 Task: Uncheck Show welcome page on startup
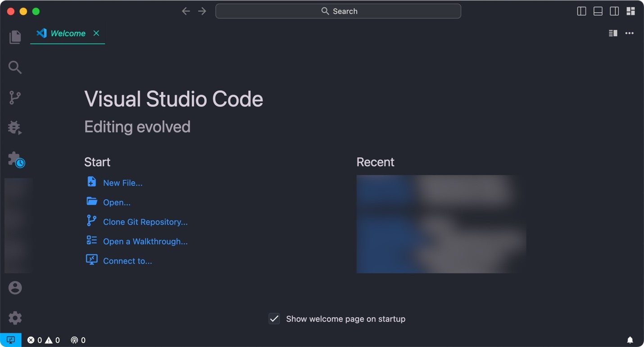click(274, 319)
